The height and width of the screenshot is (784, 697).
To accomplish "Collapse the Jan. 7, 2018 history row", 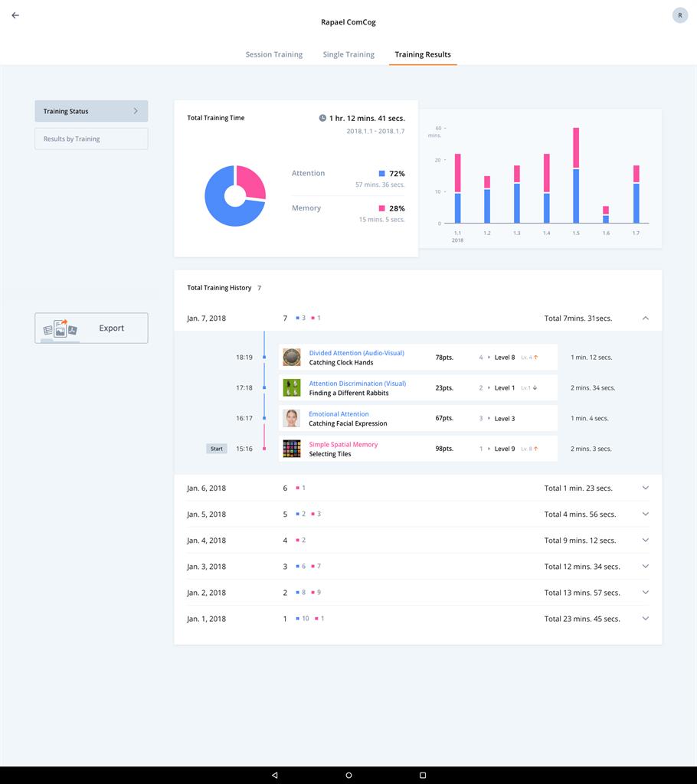I will pyautogui.click(x=645, y=318).
